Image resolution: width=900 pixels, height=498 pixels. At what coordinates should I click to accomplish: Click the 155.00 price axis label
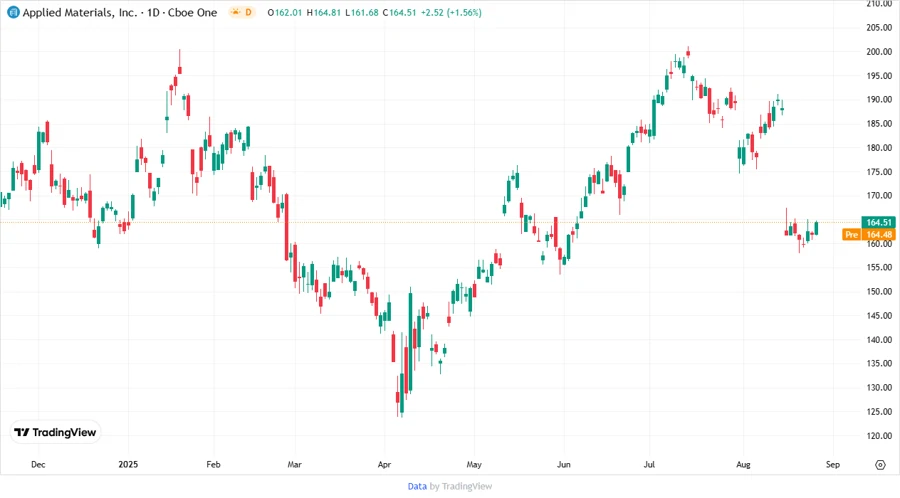pyautogui.click(x=879, y=267)
